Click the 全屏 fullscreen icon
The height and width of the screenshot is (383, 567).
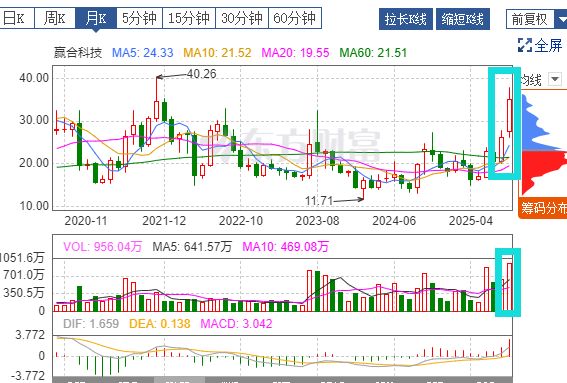[x=524, y=45]
